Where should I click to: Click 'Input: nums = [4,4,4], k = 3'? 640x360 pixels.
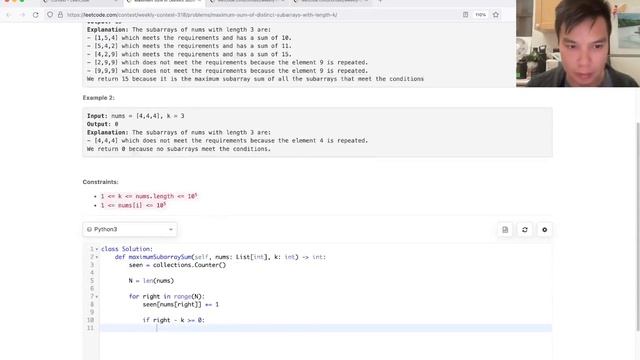tap(136, 116)
